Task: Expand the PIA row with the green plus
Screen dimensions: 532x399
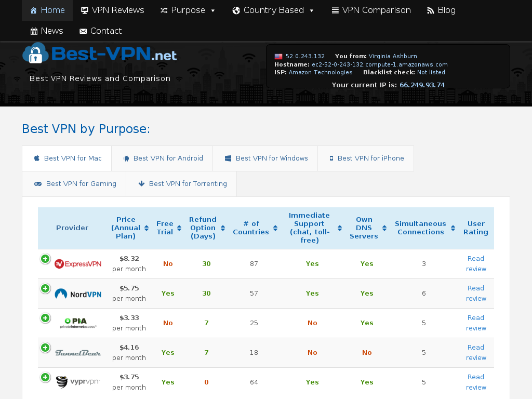Action: coord(45,318)
